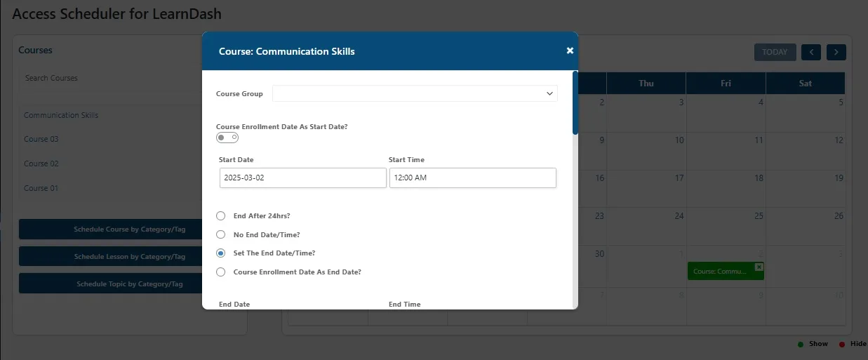
Task: Close the Communication Skills modal dialog
Action: tap(570, 51)
